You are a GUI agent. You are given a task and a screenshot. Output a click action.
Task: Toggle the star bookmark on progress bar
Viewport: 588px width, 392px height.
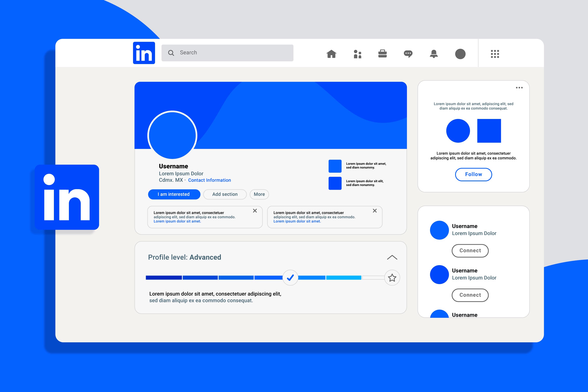click(x=392, y=277)
